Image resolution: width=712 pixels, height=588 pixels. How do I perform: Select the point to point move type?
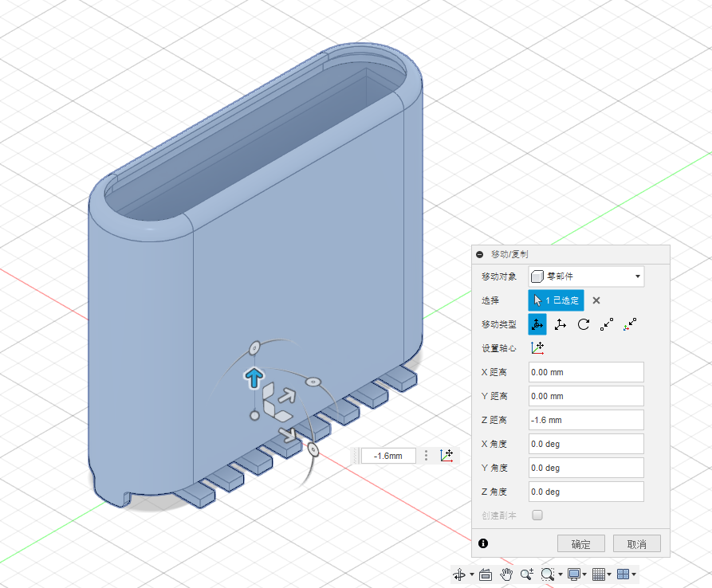click(x=607, y=324)
